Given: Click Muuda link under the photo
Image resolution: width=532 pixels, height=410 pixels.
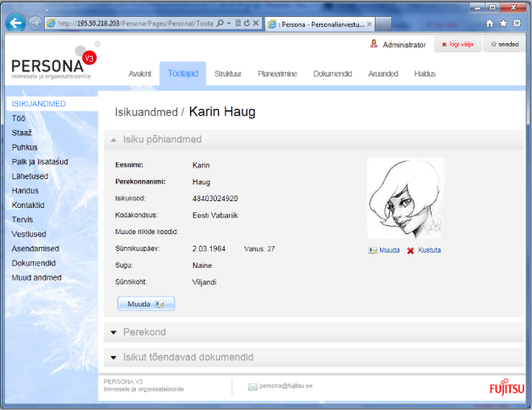Looking at the screenshot, I should pyautogui.click(x=384, y=250).
